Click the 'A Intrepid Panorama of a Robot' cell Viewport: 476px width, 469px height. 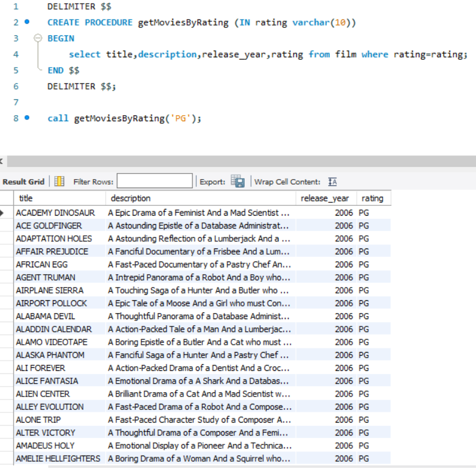(201, 277)
